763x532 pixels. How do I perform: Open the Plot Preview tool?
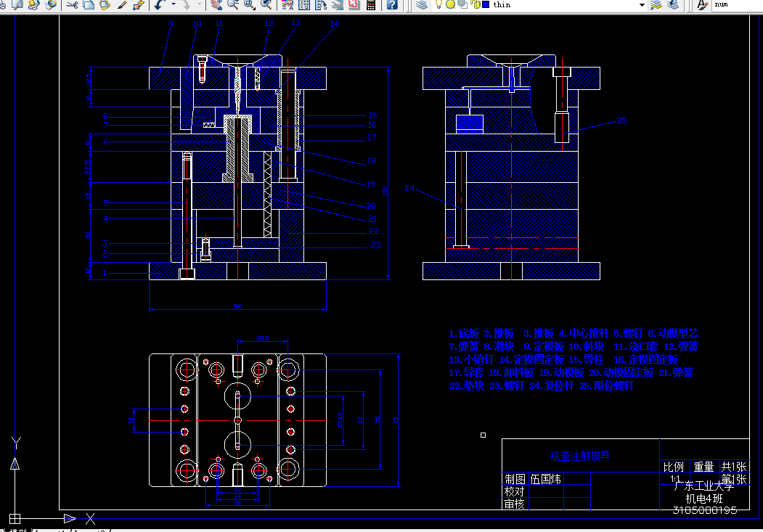pyautogui.click(x=17, y=5)
